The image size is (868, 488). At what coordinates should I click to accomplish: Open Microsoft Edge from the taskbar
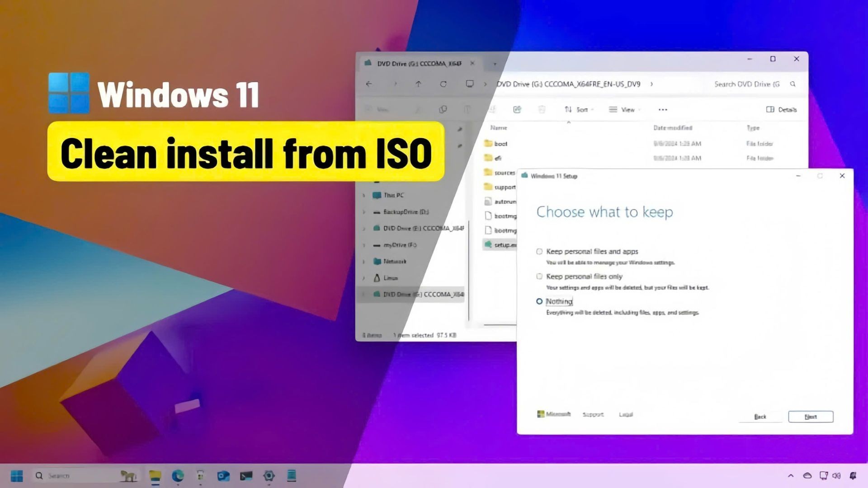coord(178,476)
